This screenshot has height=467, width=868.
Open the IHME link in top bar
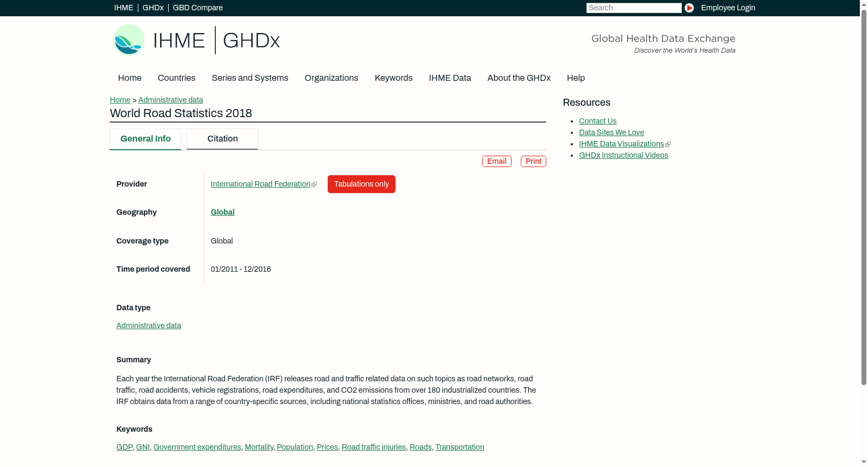[x=124, y=8]
